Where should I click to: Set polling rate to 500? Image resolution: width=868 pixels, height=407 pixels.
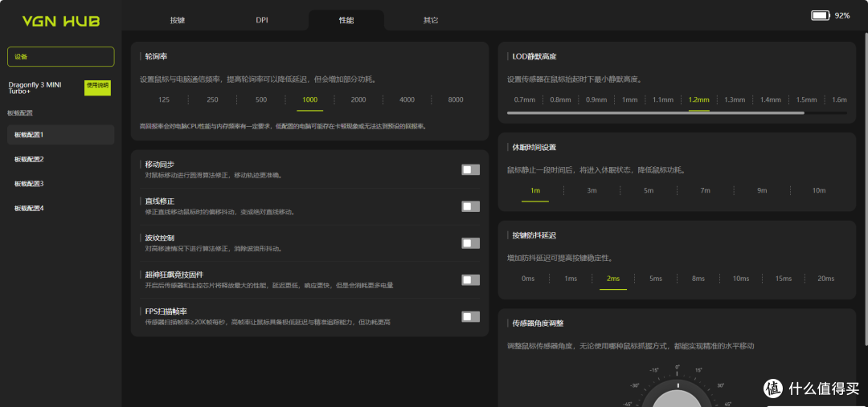pos(261,100)
